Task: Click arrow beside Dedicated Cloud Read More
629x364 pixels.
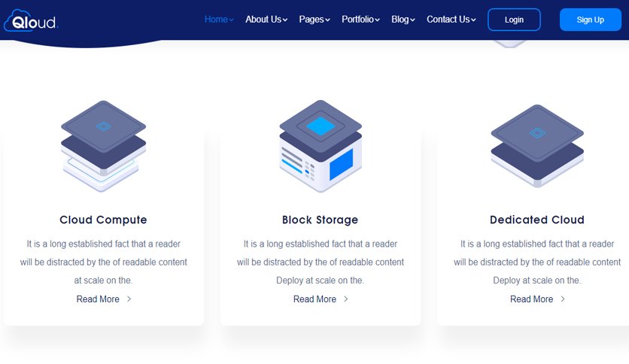Action: [563, 299]
